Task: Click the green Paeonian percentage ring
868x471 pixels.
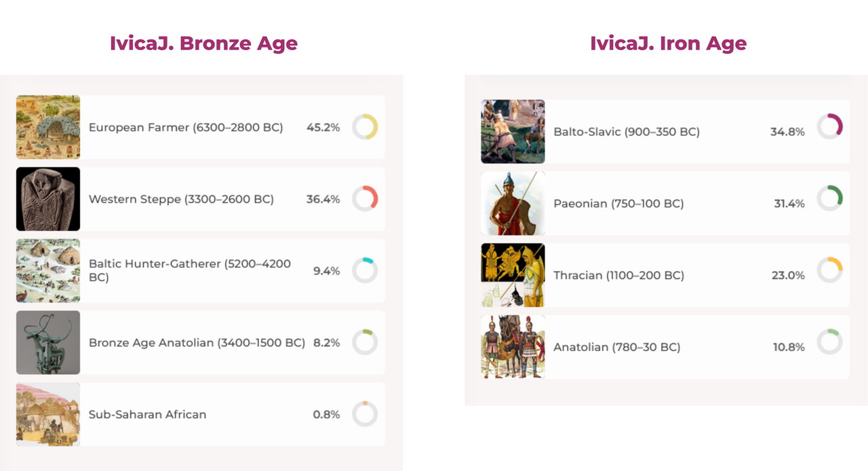Action: pyautogui.click(x=829, y=199)
